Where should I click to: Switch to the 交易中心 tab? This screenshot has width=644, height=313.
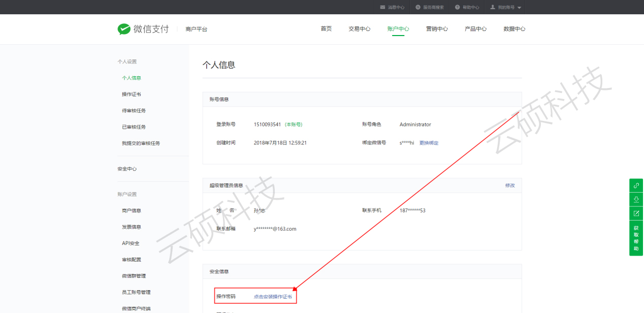click(359, 29)
